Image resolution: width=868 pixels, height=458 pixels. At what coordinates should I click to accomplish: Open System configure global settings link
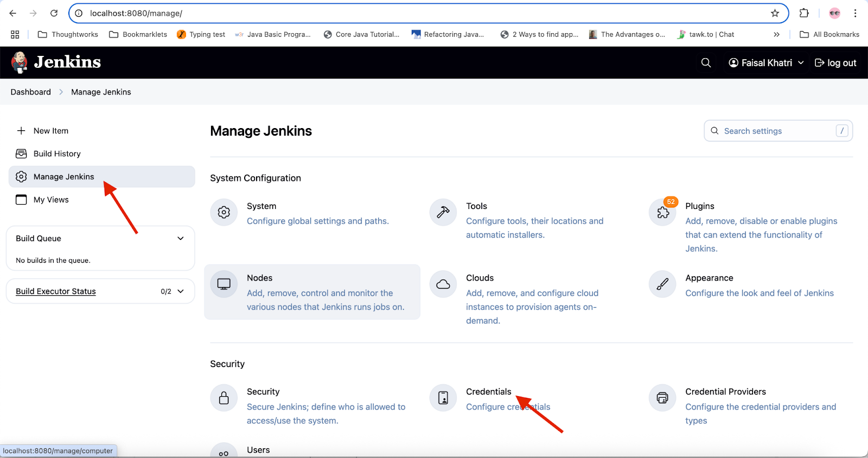(312, 213)
